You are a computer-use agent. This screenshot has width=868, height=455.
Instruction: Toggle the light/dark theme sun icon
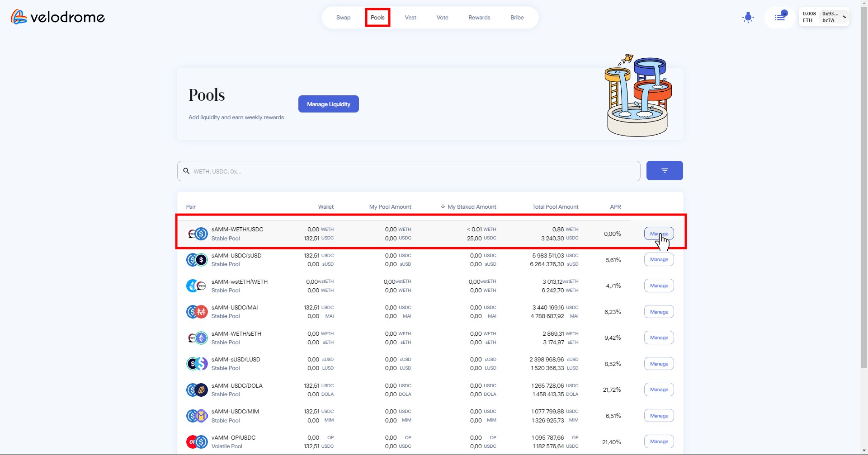pyautogui.click(x=748, y=18)
